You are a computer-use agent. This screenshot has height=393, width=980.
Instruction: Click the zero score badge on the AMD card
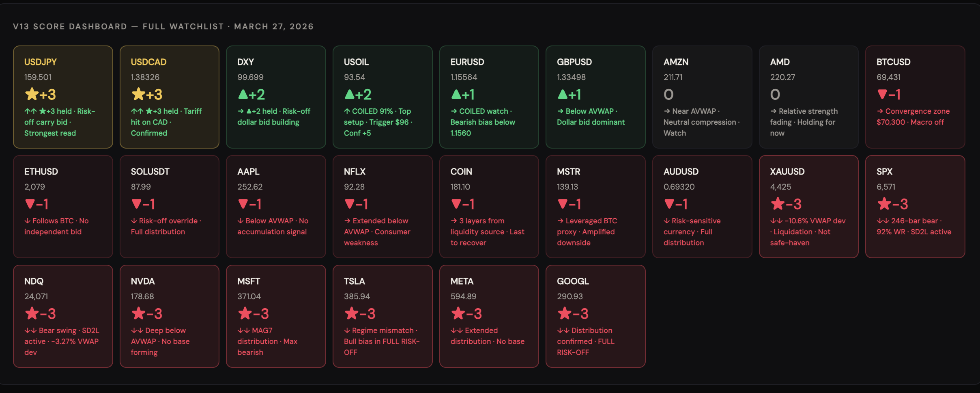point(775,94)
